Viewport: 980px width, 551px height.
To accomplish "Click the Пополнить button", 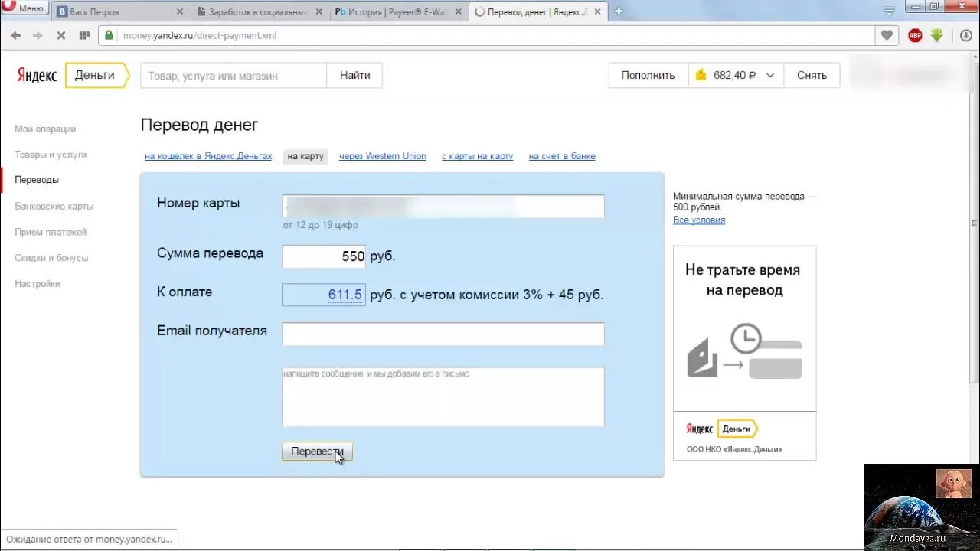I will pos(648,75).
